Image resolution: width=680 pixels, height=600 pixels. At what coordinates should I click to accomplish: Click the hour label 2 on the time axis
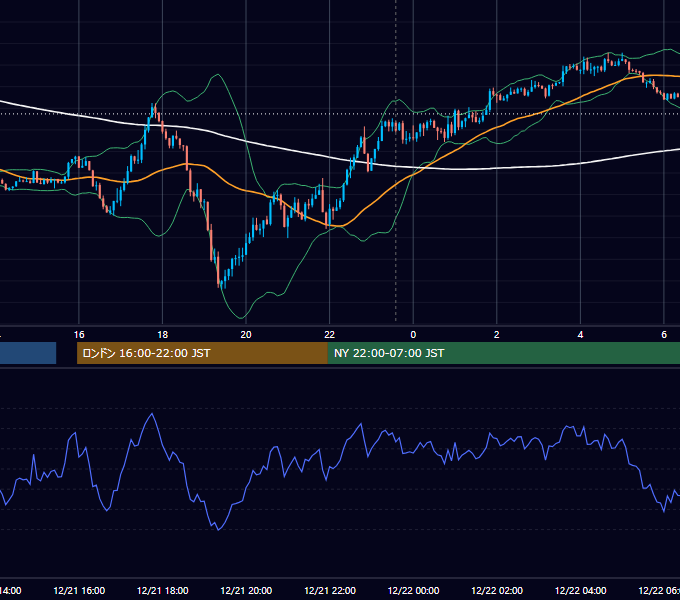(x=497, y=335)
